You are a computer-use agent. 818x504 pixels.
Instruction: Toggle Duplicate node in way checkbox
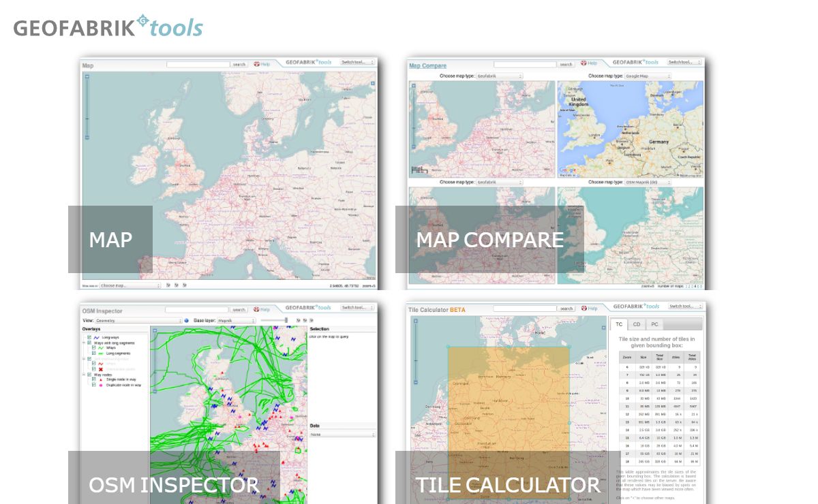(x=94, y=385)
